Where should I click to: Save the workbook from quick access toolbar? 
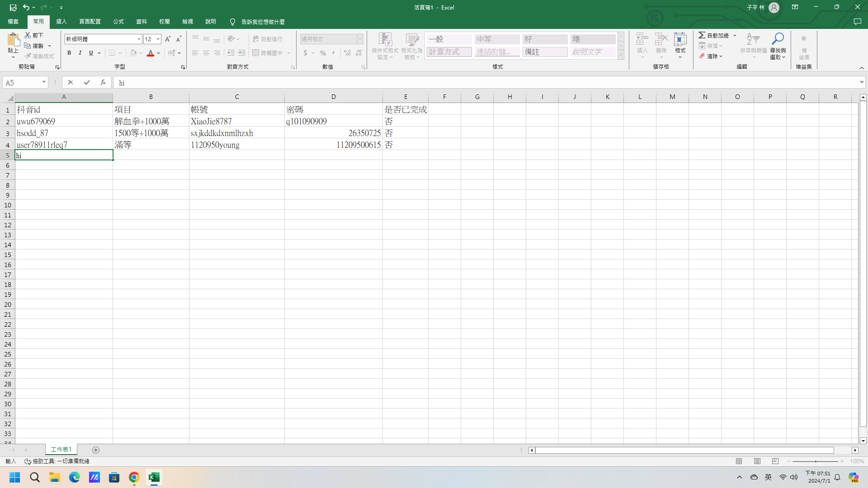coord(13,7)
